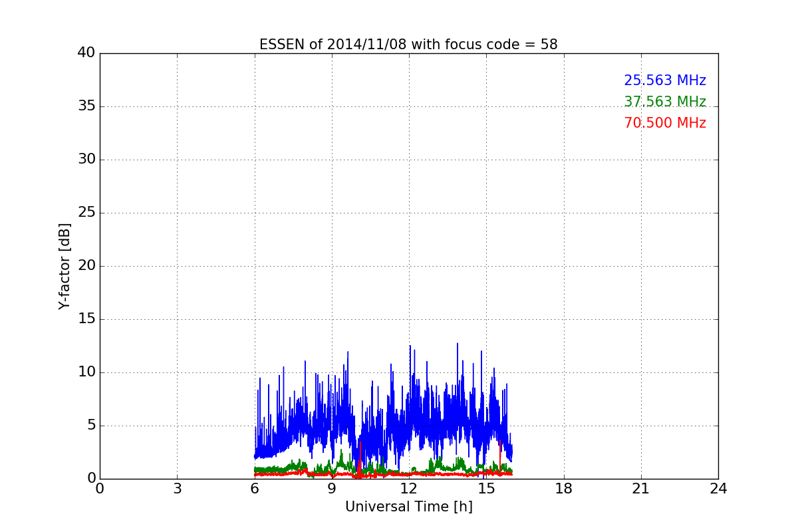Click the 'Y-factor [dB]' axis label
Image resolution: width=798 pixels, height=532 pixels.
click(x=65, y=266)
